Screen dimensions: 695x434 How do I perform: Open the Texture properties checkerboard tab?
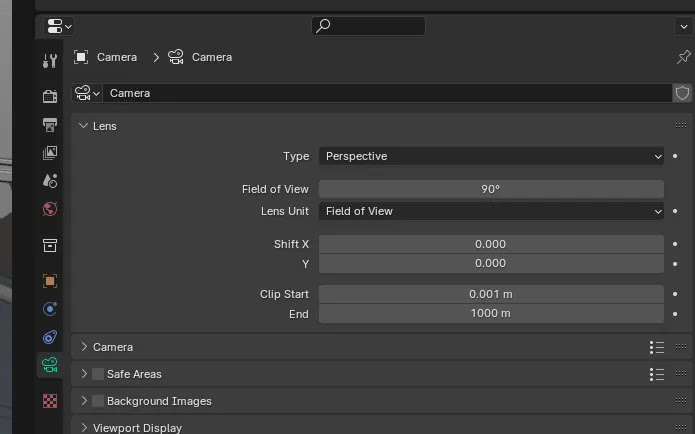click(x=50, y=400)
